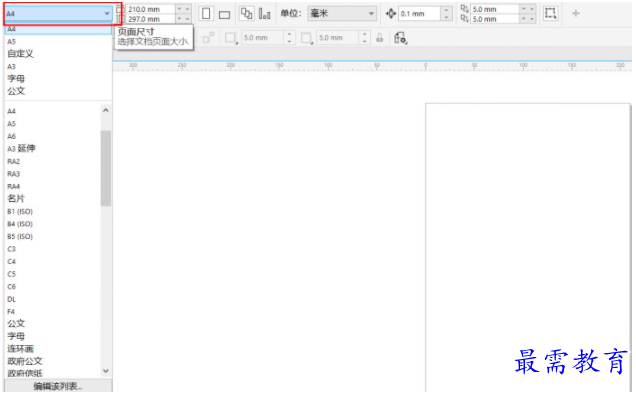Click the greyed first 5.0 mm field in second row
The image size is (636, 393).
[262, 38]
